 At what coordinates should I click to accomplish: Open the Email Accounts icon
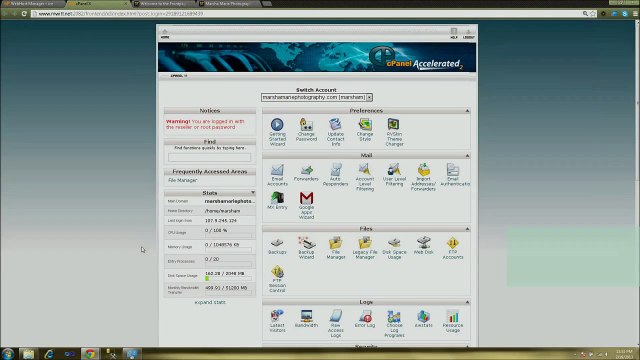point(277,169)
